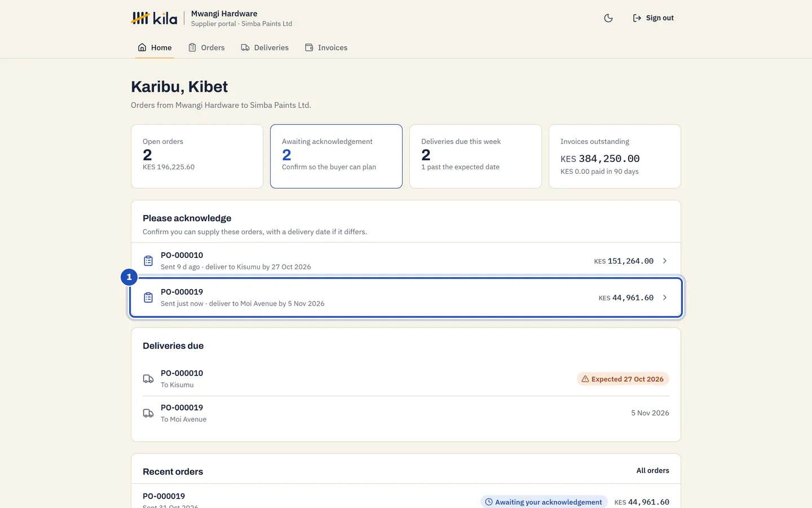
Task: Open PO-000010 in Deliveries due
Action: pyautogui.click(x=406, y=379)
